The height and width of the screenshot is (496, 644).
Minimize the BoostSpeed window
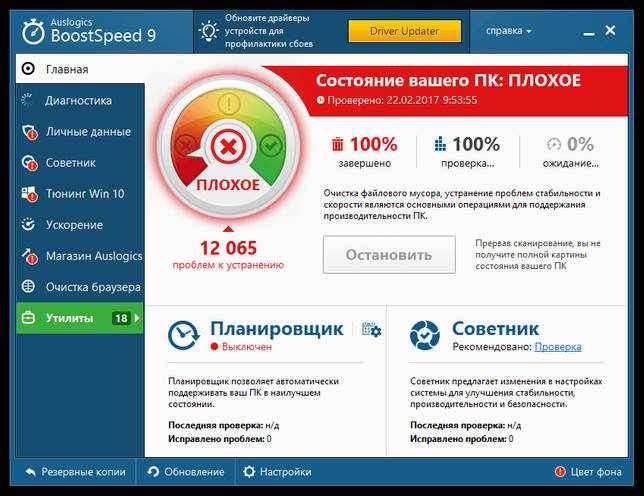pos(589,34)
